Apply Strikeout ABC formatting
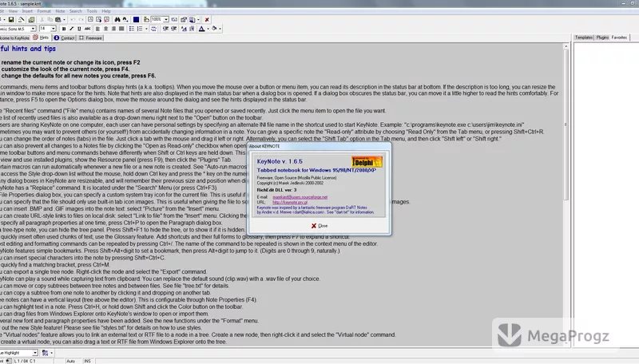 tap(88, 29)
